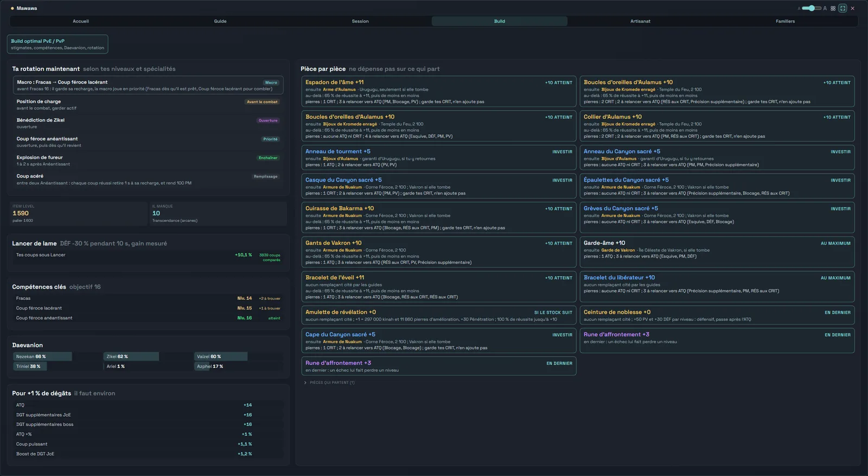Screen dimensions: 868x476
Task: Click the Explosion de fureur rotation row
Action: 148,160
